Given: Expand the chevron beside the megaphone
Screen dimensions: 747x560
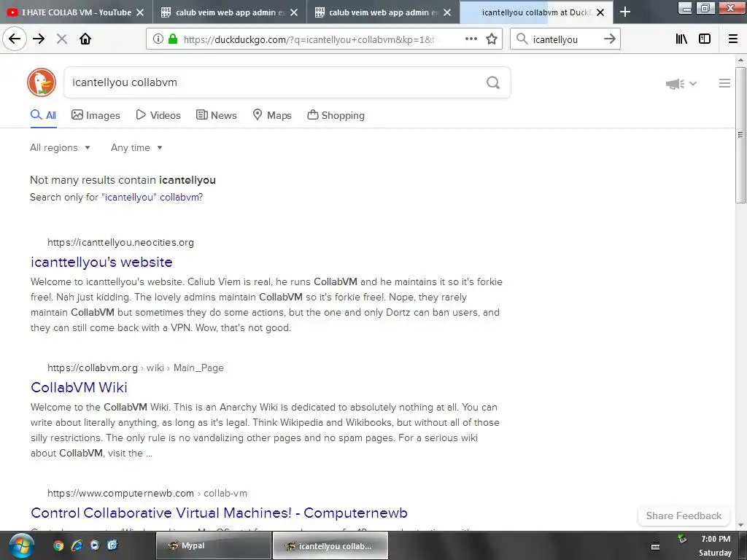Looking at the screenshot, I should (693, 84).
